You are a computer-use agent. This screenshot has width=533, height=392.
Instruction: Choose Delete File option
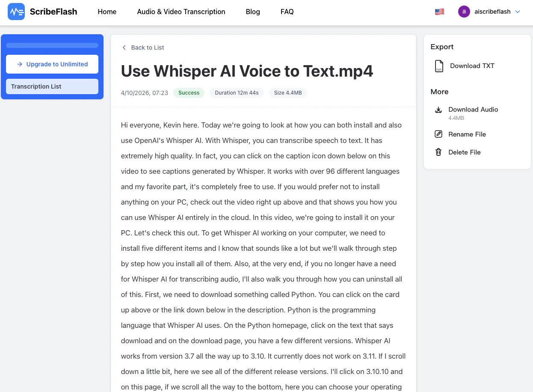tap(465, 152)
